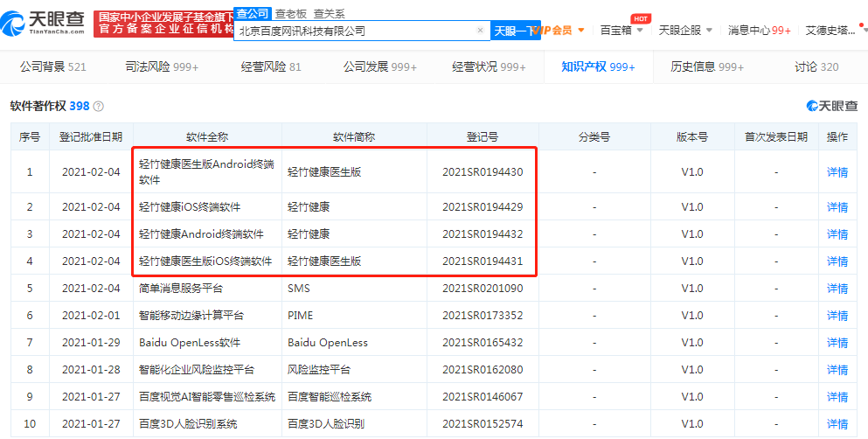Open 详情 for 百度3D人脸识别系统
868x439 pixels.
[837, 425]
